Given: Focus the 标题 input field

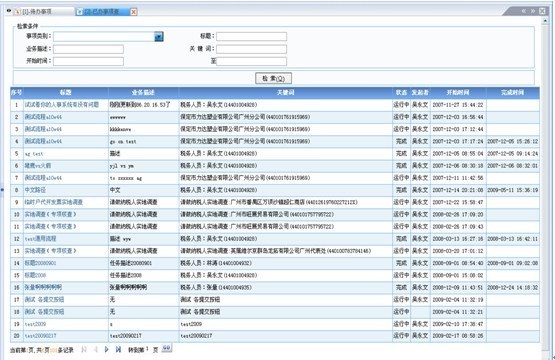Looking at the screenshot, I should (x=251, y=36).
